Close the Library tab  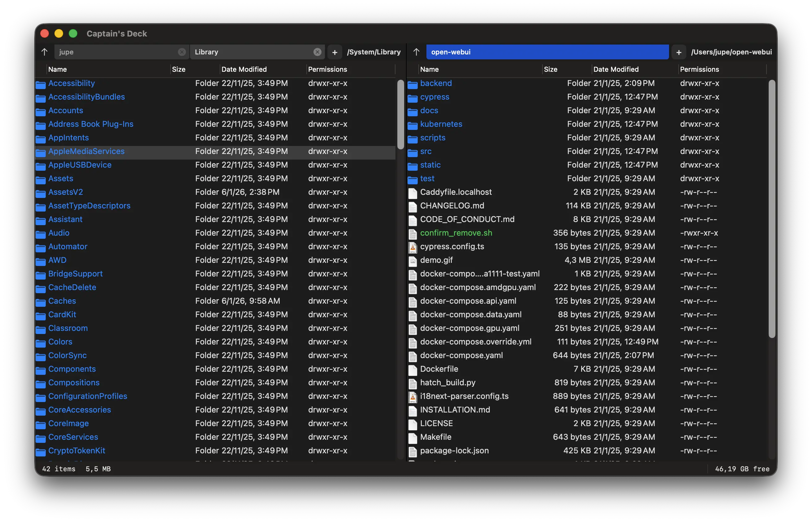tap(317, 52)
